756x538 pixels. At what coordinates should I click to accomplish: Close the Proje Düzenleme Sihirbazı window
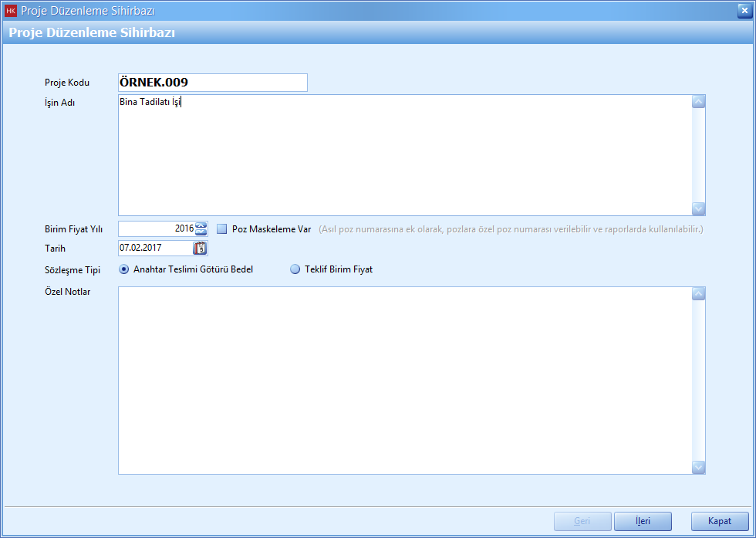743,10
